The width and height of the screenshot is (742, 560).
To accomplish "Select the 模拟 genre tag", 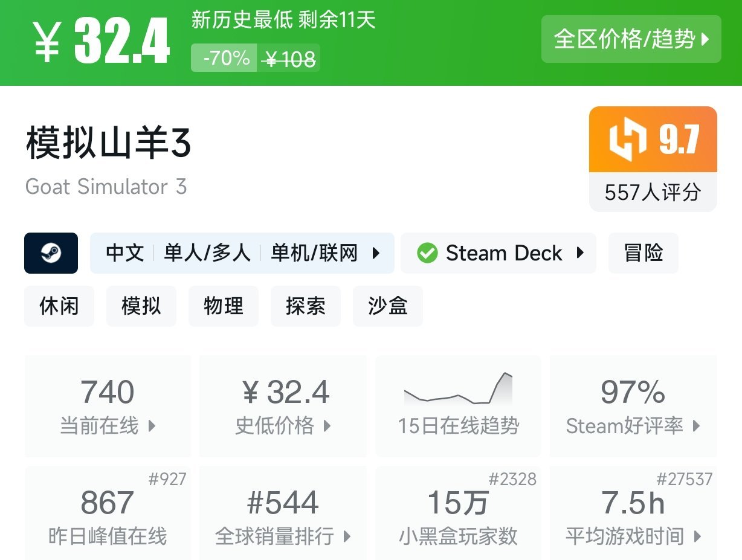I will tap(141, 306).
